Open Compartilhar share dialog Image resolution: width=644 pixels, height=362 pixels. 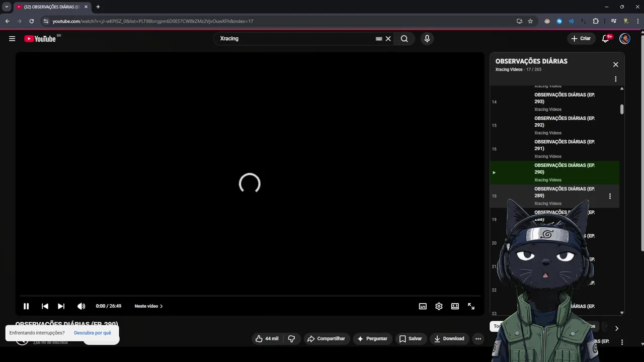[327, 339]
